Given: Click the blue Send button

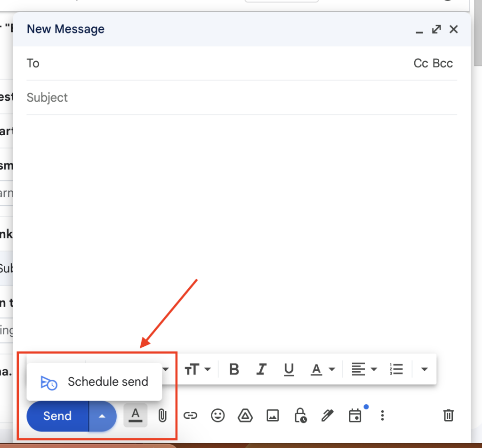Looking at the screenshot, I should [x=57, y=416].
